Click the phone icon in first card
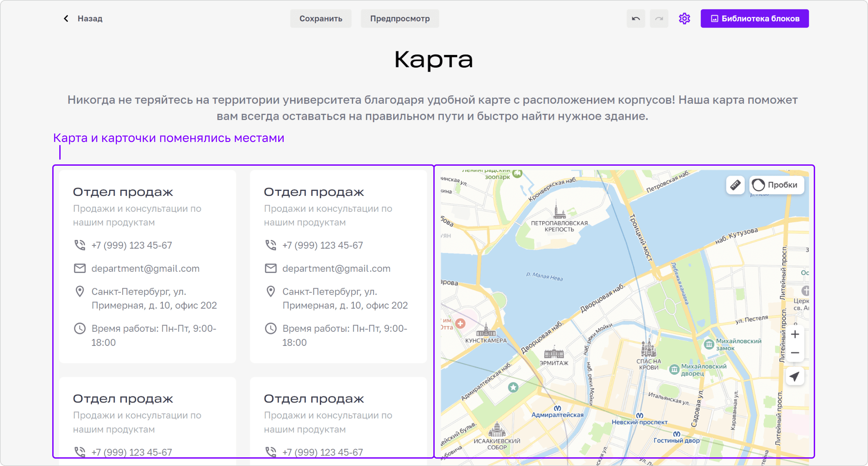 pos(80,245)
